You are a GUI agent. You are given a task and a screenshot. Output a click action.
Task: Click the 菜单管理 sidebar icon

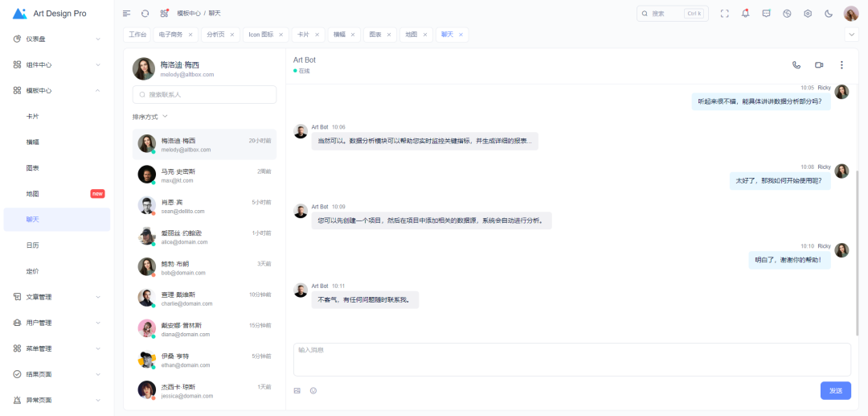click(x=17, y=348)
